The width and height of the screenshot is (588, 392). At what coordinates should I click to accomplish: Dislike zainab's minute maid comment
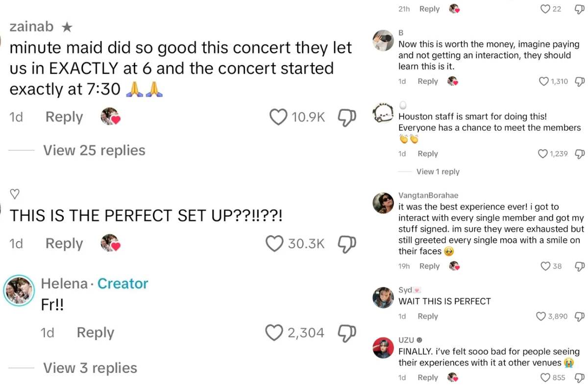[346, 117]
